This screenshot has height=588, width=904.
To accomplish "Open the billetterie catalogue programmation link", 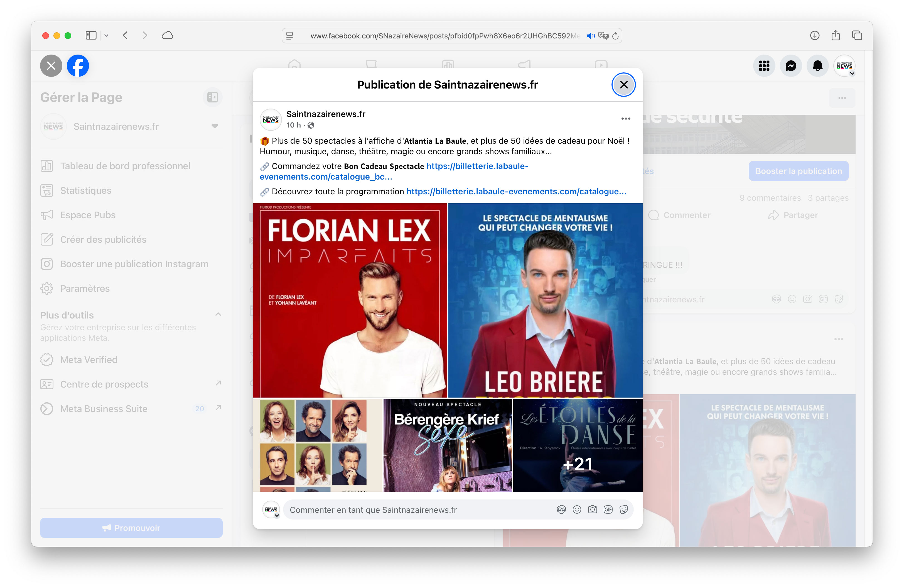I will click(516, 192).
